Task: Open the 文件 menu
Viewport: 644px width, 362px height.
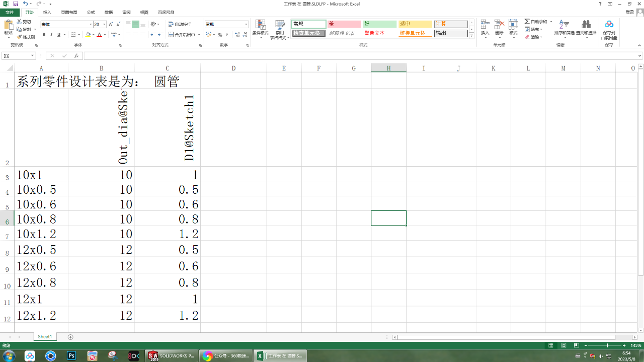Action: pos(10,12)
